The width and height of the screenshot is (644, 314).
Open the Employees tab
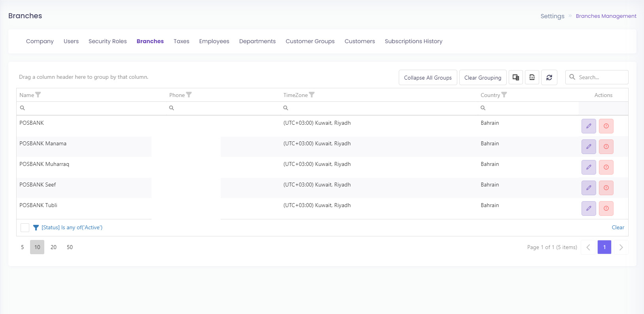[214, 41]
